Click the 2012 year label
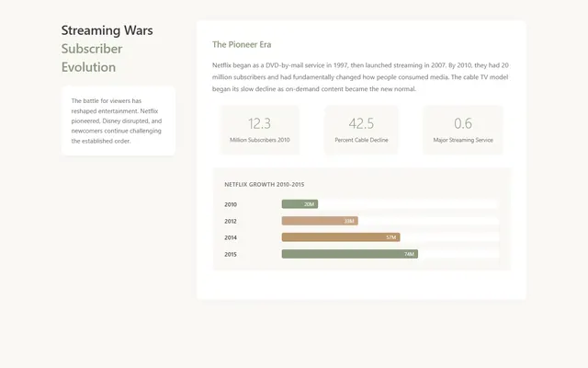 pyautogui.click(x=231, y=221)
